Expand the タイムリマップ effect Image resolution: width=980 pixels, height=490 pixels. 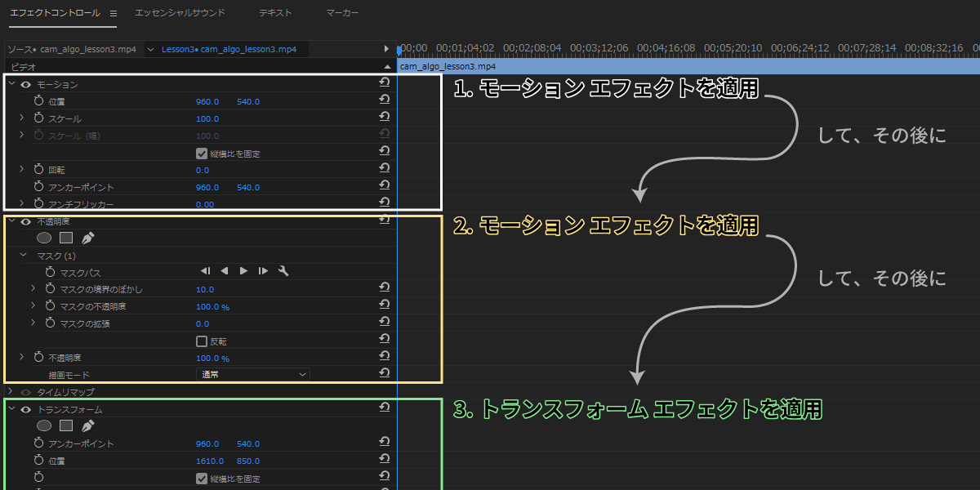click(x=11, y=391)
